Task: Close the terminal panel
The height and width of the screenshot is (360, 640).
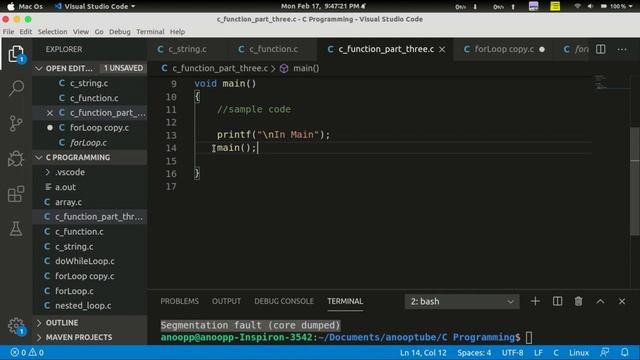Action: [622, 301]
